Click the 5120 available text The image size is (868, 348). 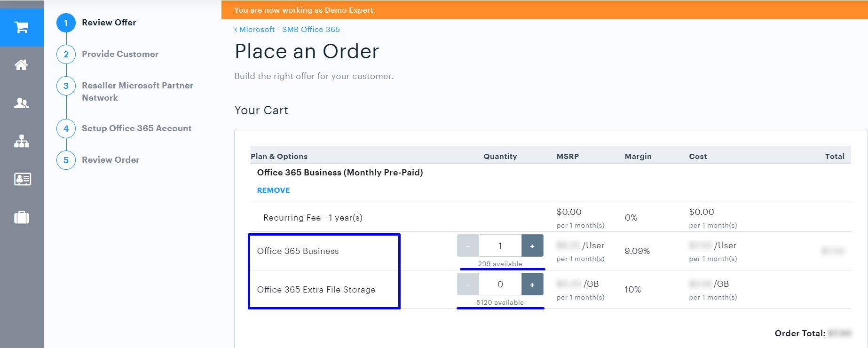500,302
